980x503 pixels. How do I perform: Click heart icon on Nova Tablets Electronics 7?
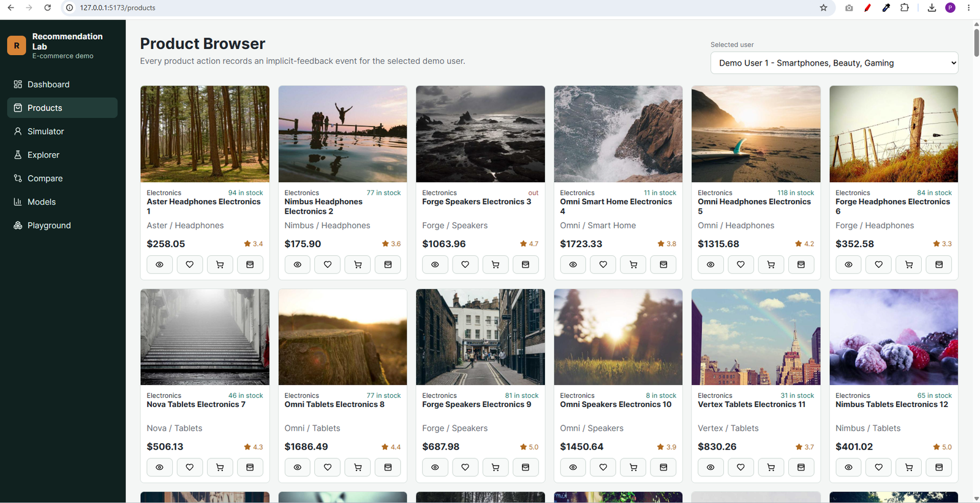(190, 467)
